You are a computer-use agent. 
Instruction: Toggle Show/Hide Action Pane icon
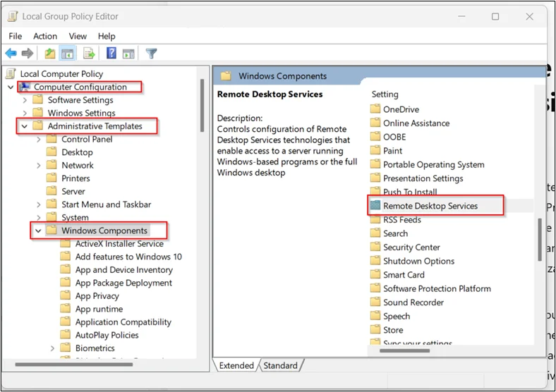pos(128,54)
